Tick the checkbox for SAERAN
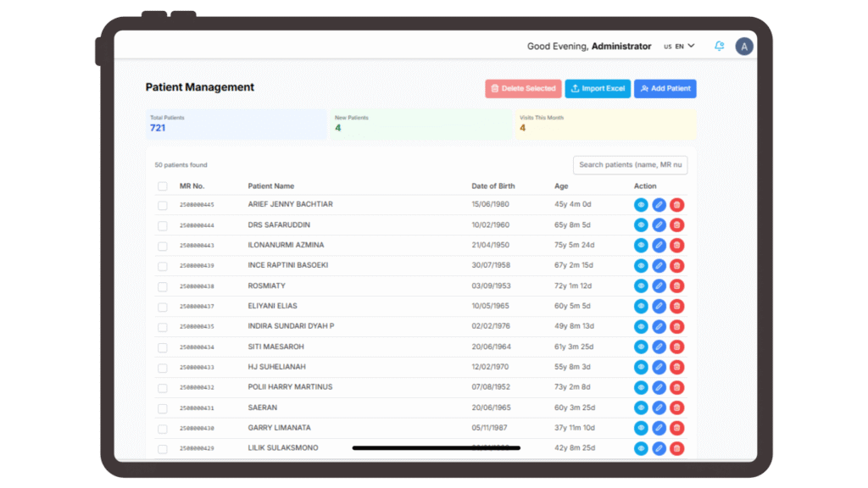 tap(163, 408)
